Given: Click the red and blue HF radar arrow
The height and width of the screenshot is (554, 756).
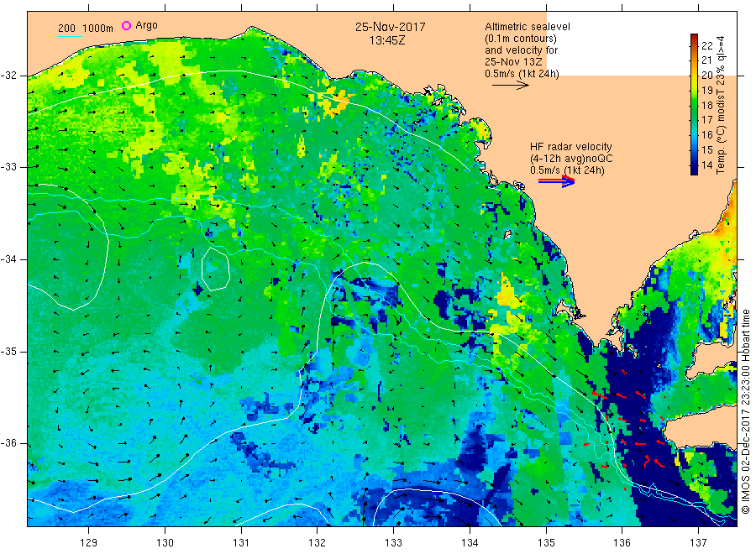Looking at the screenshot, I should tap(556, 181).
